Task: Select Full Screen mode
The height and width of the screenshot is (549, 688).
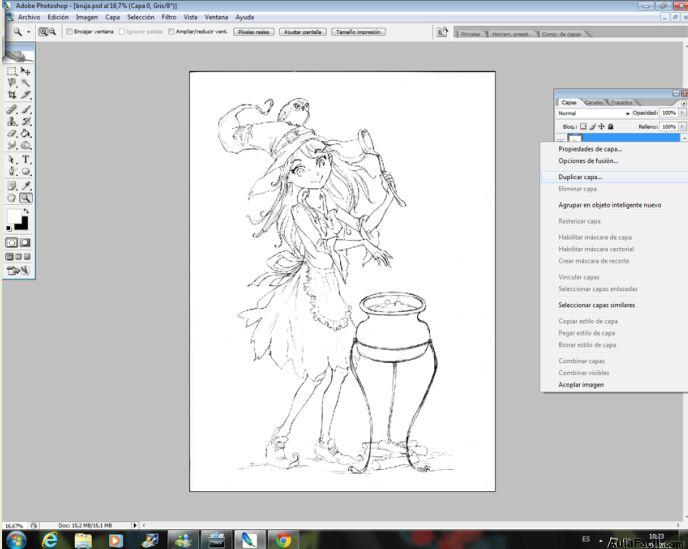Action: pos(27,257)
